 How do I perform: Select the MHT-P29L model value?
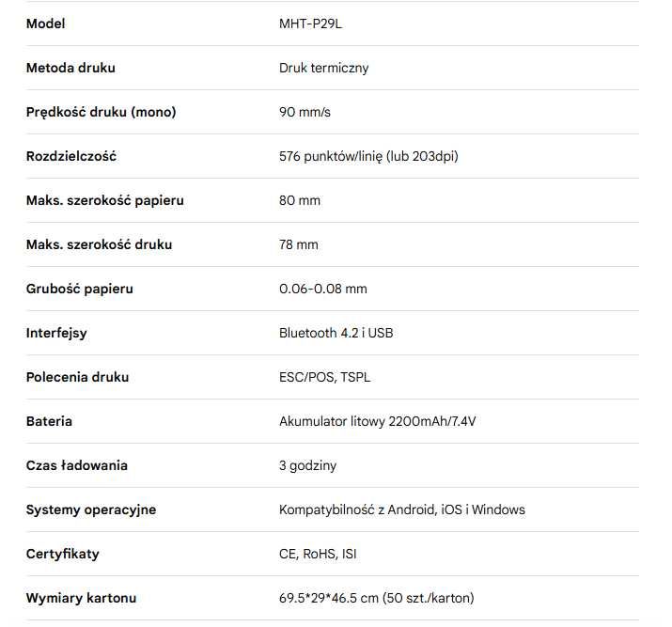point(311,24)
